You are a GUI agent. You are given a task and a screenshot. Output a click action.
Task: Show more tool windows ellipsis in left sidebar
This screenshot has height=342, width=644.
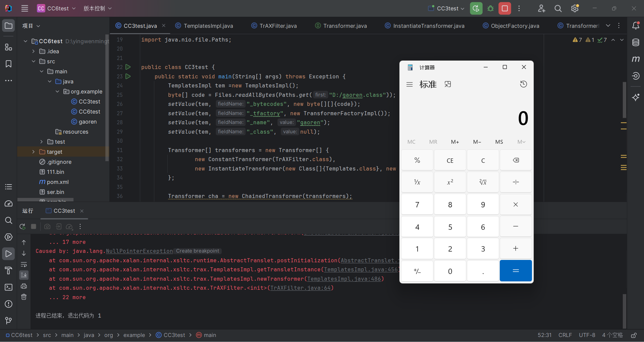[x=9, y=81]
